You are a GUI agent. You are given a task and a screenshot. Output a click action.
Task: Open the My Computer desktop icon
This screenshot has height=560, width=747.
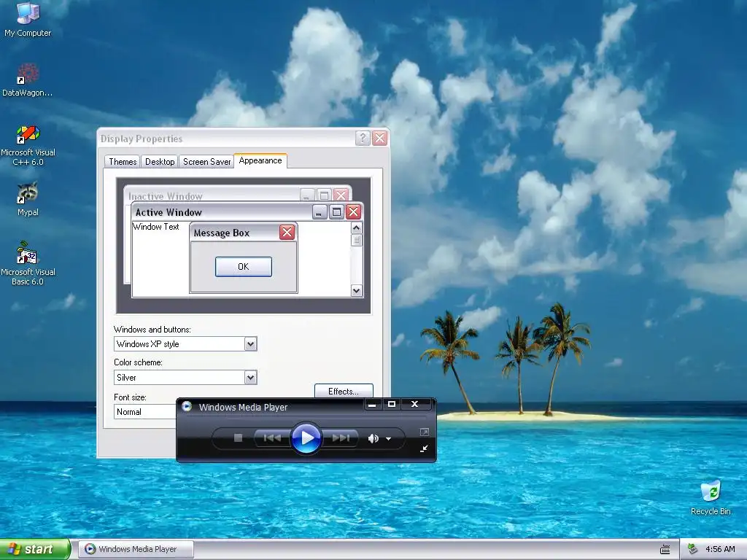point(28,20)
